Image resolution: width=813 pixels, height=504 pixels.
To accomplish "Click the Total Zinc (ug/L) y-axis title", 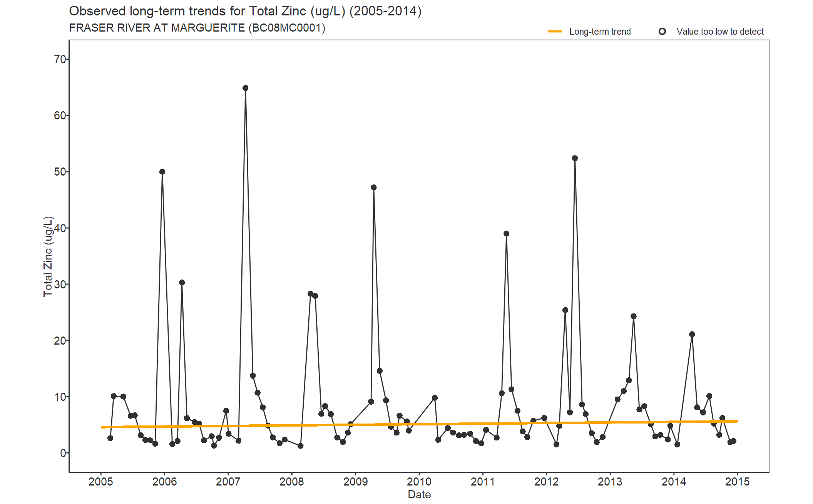I will (48, 256).
